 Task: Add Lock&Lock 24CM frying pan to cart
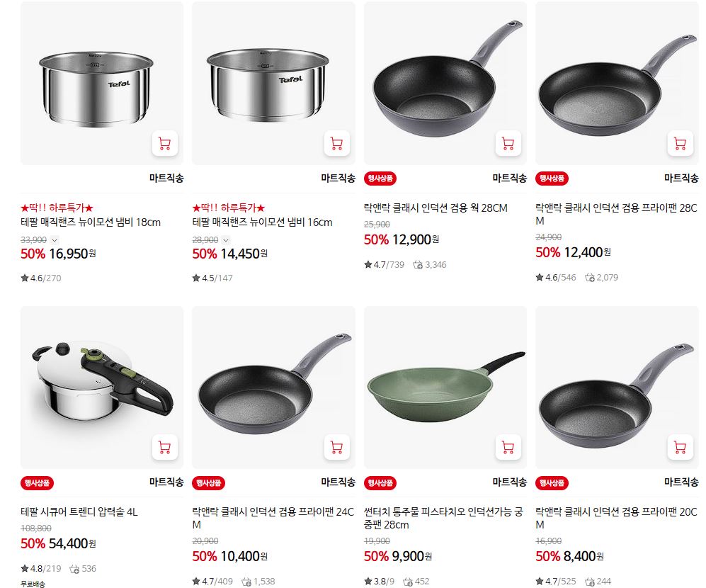(337, 447)
